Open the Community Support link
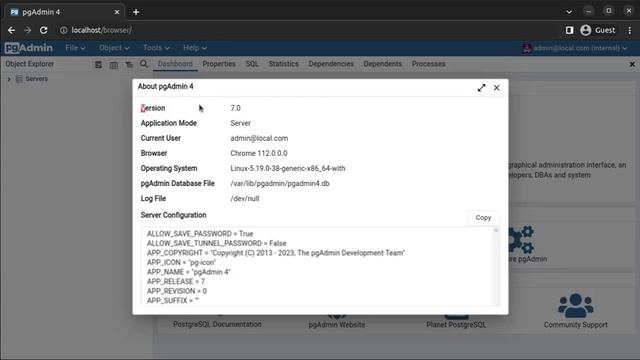The height and width of the screenshot is (360, 640). pyautogui.click(x=576, y=325)
